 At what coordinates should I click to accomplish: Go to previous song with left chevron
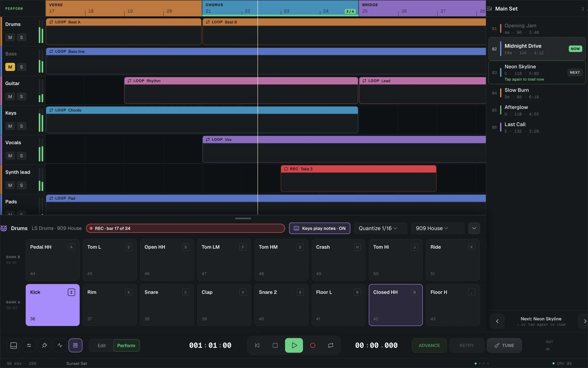(497, 321)
